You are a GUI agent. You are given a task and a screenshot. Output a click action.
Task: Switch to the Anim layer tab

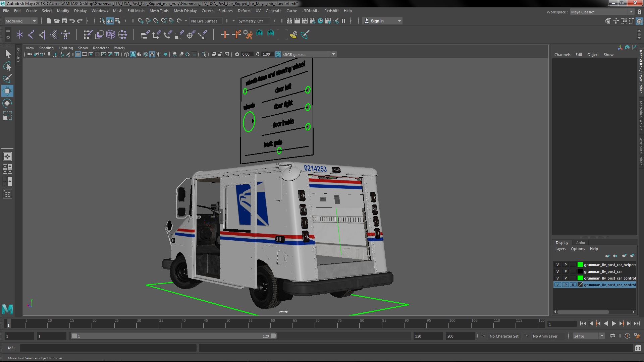pyautogui.click(x=580, y=243)
